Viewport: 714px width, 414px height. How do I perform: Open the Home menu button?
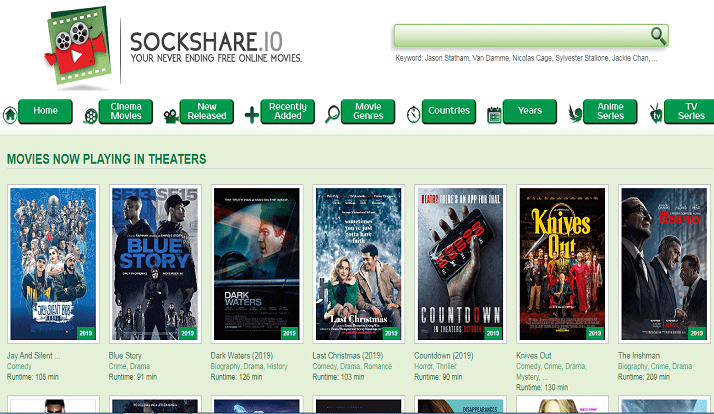[45, 111]
